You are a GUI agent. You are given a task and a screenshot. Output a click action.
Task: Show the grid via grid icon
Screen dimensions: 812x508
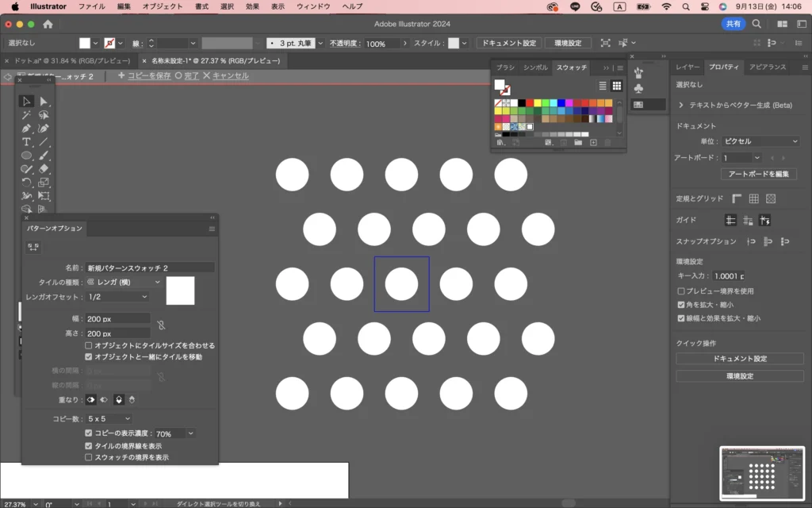(753, 198)
